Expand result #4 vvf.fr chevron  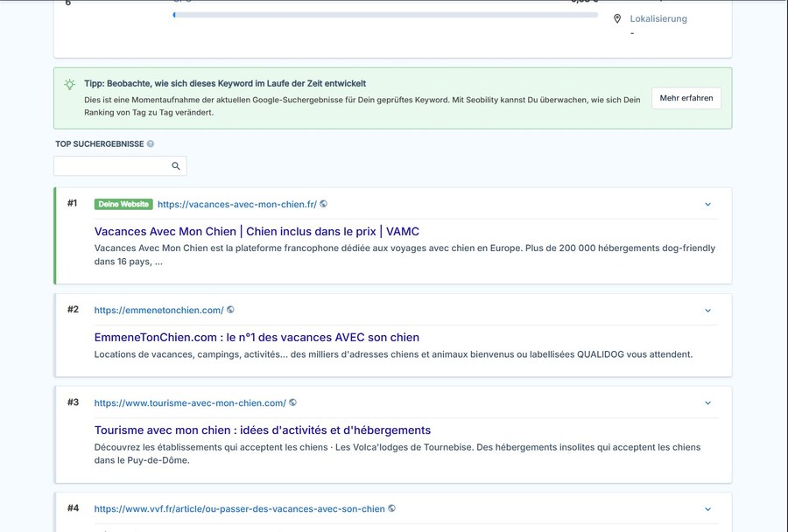click(707, 509)
